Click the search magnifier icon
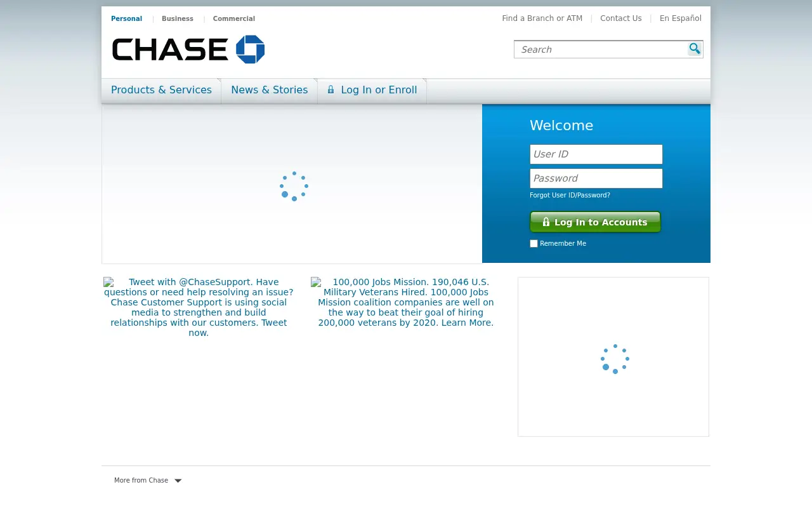Screen dimensions: 812x508 coord(695,49)
